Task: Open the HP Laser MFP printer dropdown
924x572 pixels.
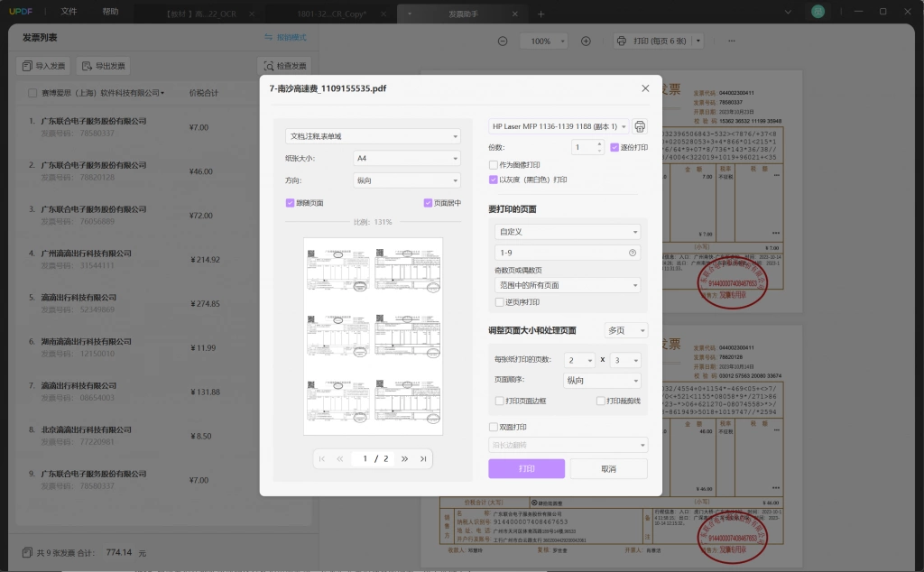Action: [x=559, y=126]
